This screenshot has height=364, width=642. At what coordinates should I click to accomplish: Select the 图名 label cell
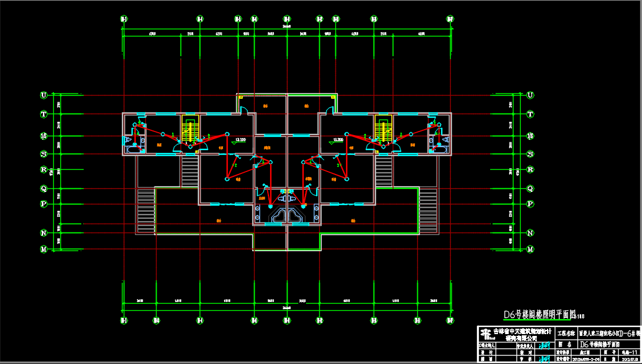point(565,344)
